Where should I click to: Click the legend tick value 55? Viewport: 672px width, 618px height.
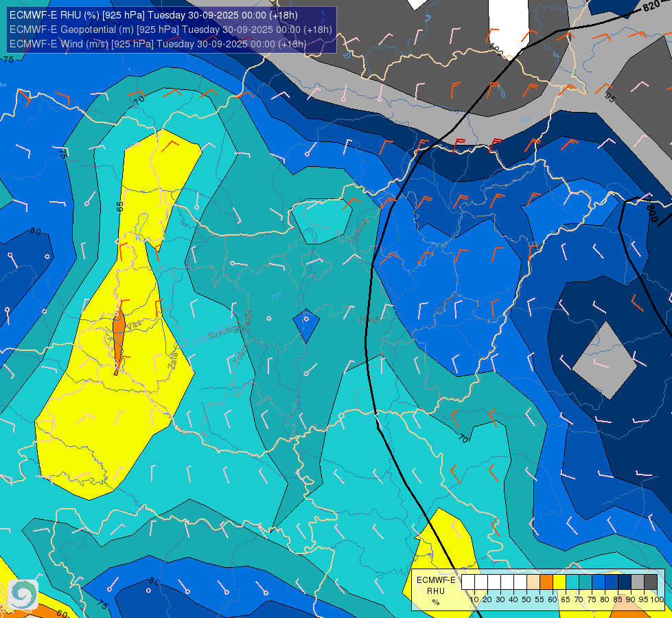point(540,599)
